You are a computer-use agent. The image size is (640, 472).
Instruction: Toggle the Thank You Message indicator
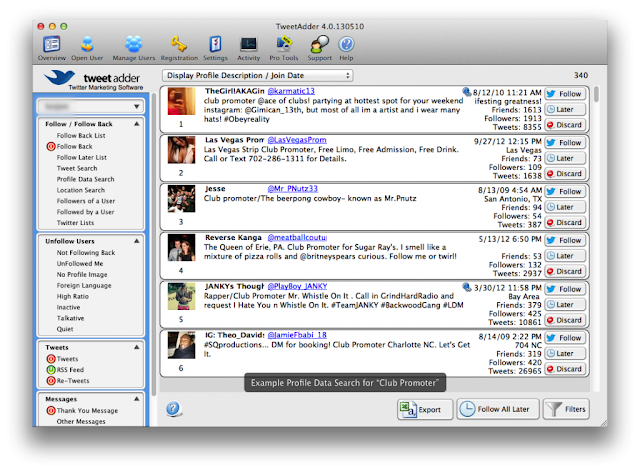(x=51, y=410)
